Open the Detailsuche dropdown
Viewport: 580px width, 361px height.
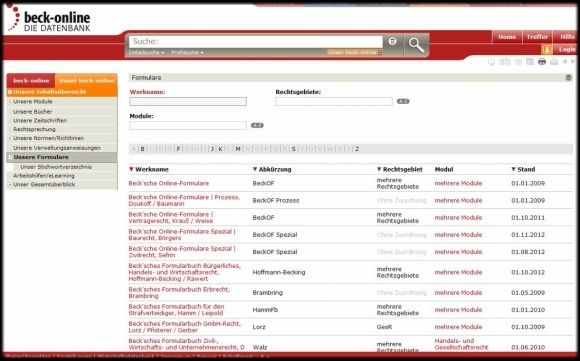[146, 53]
